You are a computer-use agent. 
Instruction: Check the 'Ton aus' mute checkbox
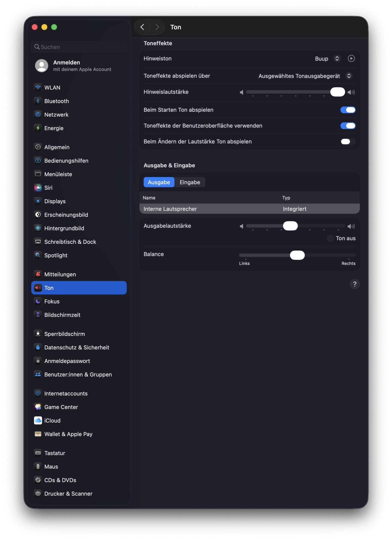(x=330, y=238)
